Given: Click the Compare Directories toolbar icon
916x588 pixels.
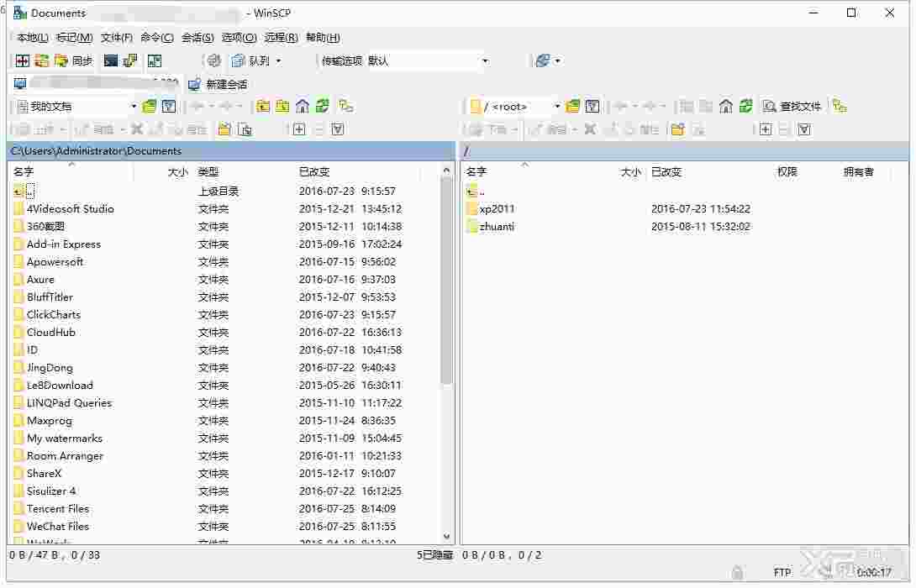Looking at the screenshot, I should (22, 60).
